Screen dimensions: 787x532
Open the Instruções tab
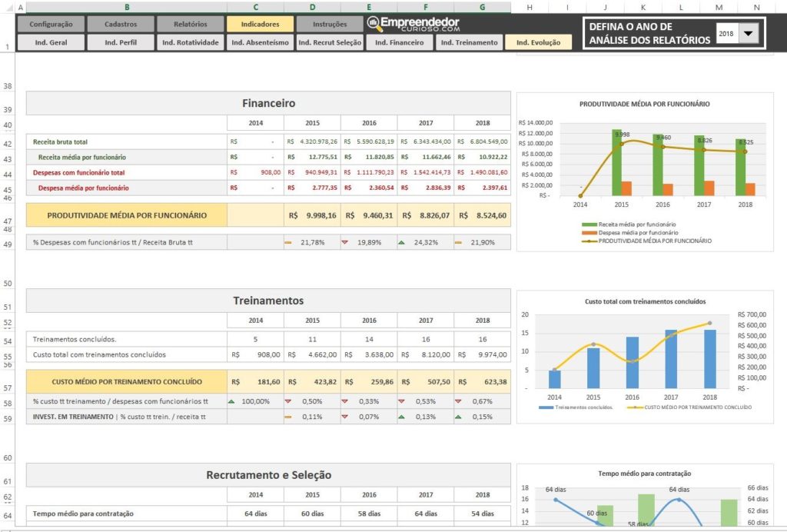click(x=330, y=24)
